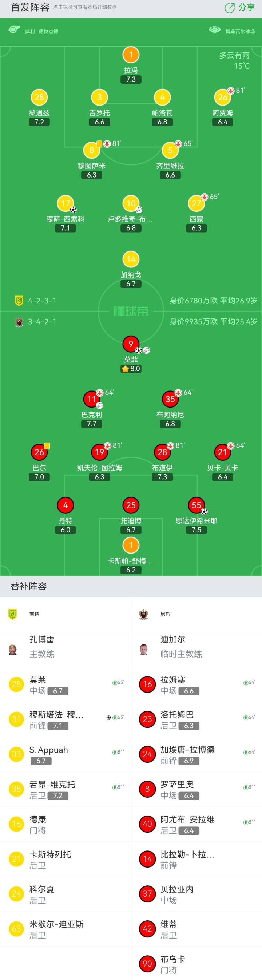The width and height of the screenshot is (262, 980).
Task: Open goalkeeper 拉冯's number 1 badge
Action: pos(131,55)
